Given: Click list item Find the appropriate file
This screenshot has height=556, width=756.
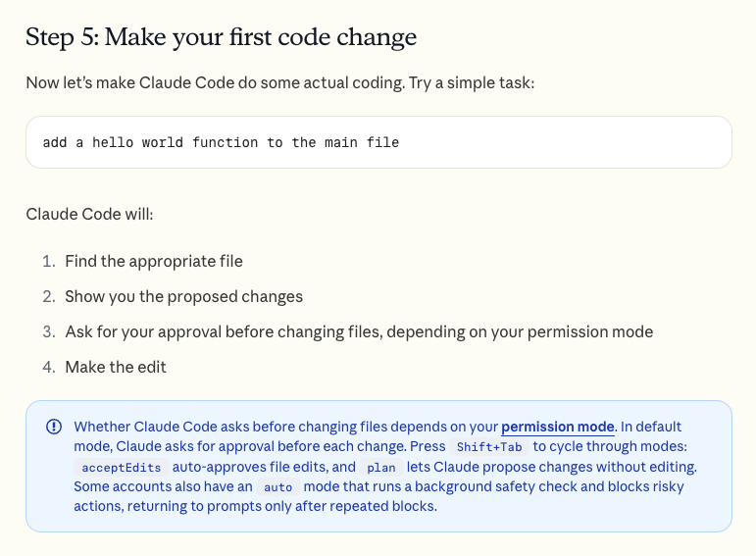Looking at the screenshot, I should 154,262.
